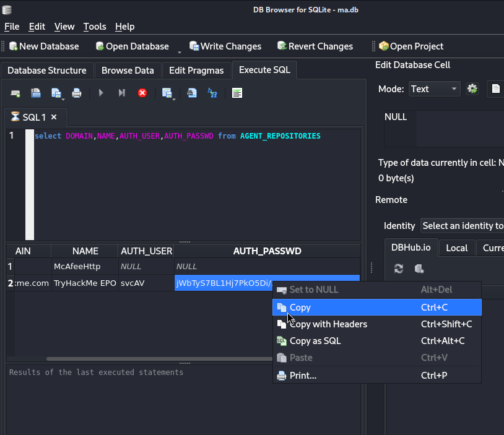Click the NULL cell editor text area
The width and height of the screenshot is (504, 435).
(443, 129)
